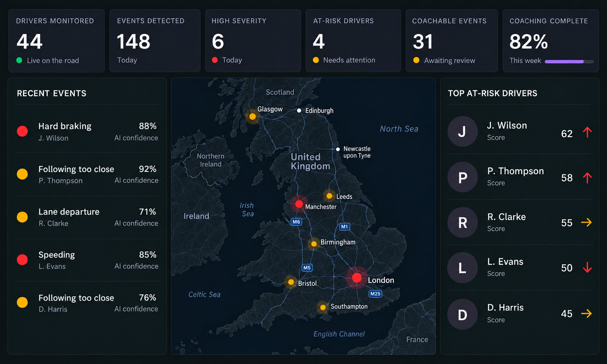This screenshot has width=607, height=364.
Task: Click the North Sea map label
Action: 399,129
